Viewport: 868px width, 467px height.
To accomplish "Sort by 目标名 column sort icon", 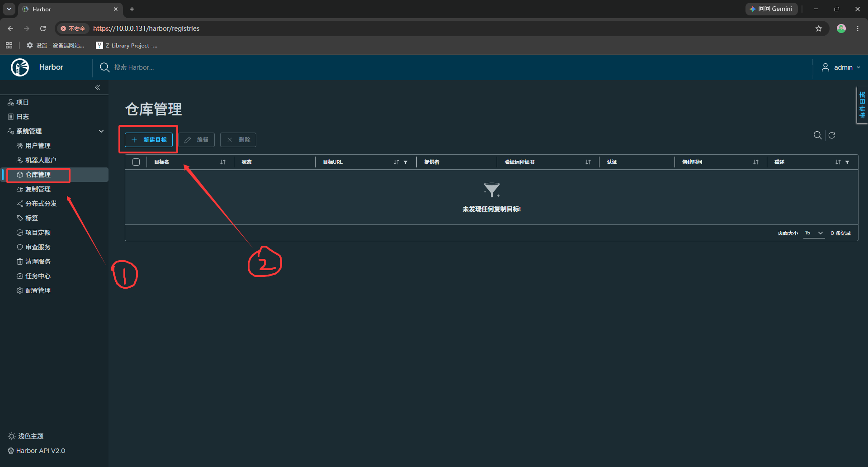I will click(x=223, y=162).
